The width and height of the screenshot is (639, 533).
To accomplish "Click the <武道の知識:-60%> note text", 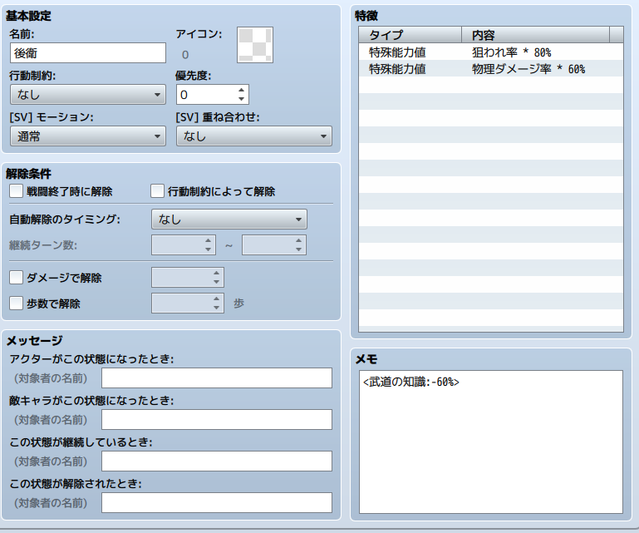I will 411,382.
